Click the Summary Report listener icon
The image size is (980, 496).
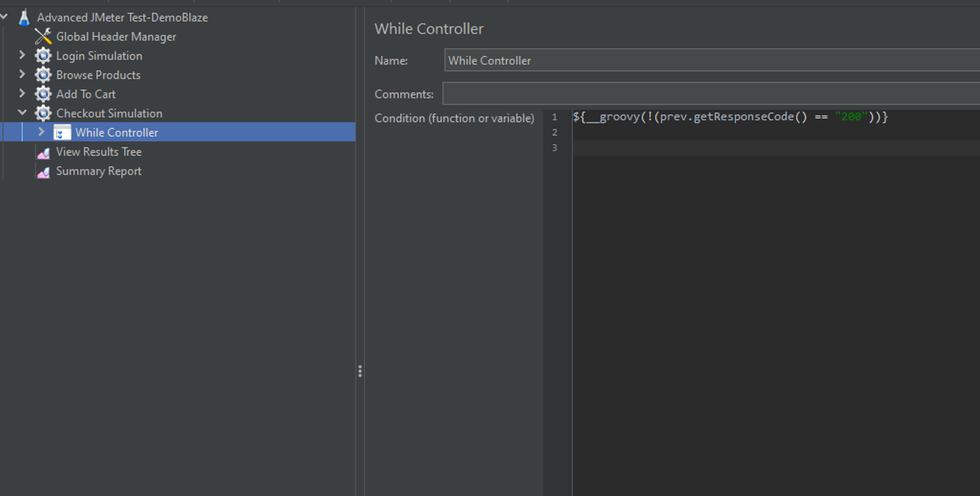(43, 171)
